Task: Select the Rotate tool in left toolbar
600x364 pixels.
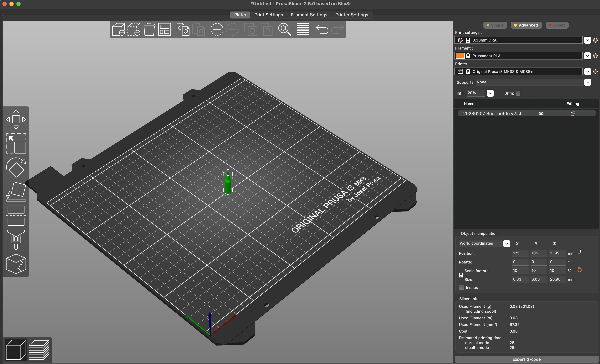Action: click(16, 168)
